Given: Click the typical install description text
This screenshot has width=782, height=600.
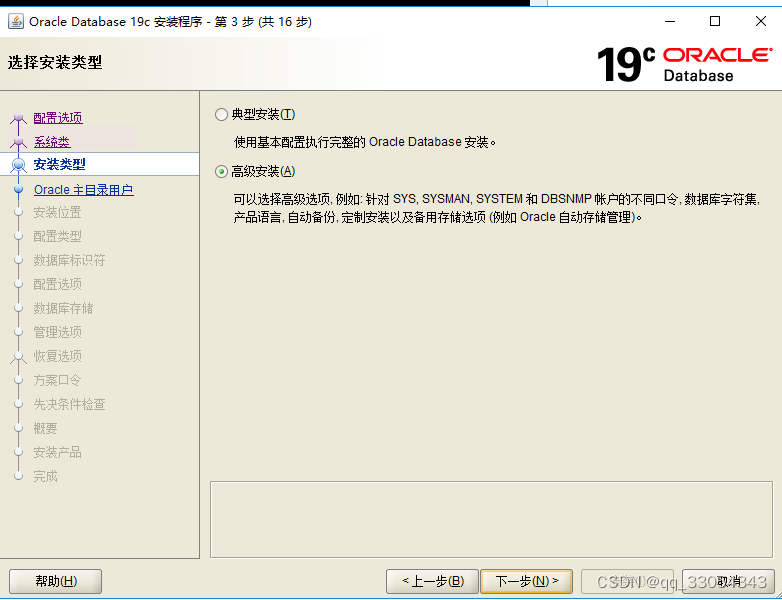Looking at the screenshot, I should [x=365, y=142].
